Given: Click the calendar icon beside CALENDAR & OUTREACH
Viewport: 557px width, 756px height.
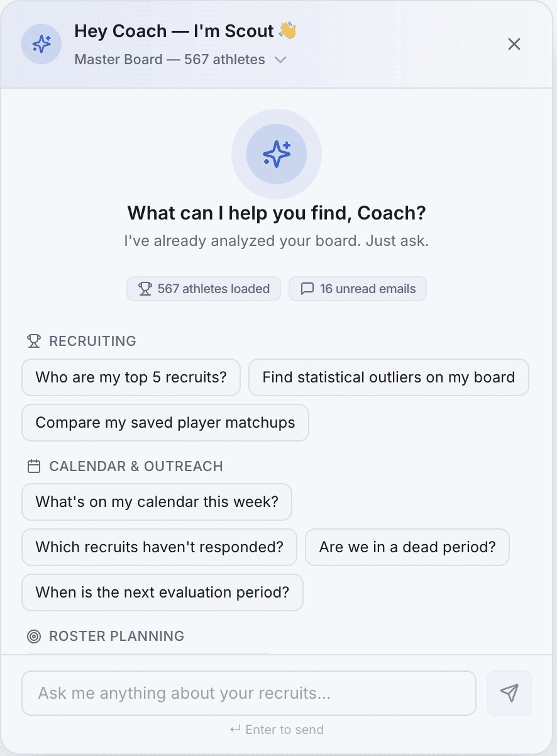Looking at the screenshot, I should tap(34, 466).
